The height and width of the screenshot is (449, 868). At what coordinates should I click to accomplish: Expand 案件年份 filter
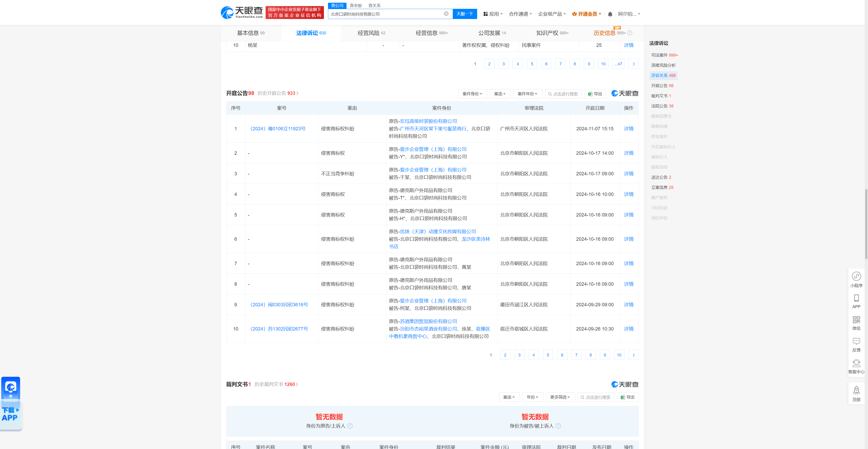(x=528, y=94)
